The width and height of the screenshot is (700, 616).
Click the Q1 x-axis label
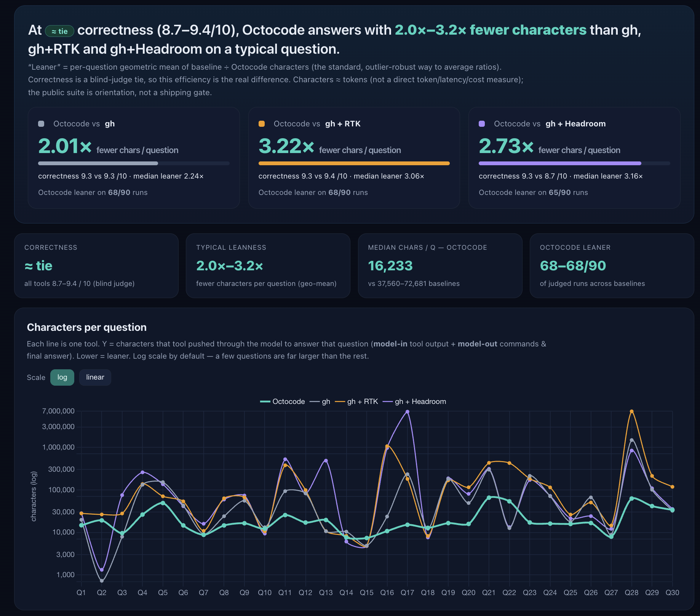click(81, 592)
